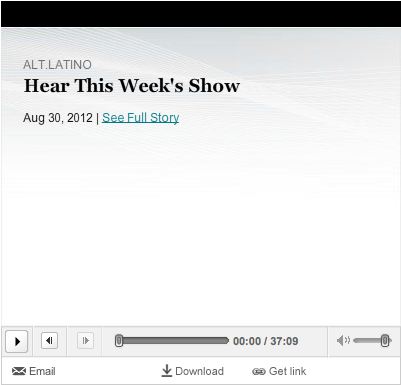Click the ALT.LATINO program label
This screenshot has height=385, width=401.
coord(57,65)
